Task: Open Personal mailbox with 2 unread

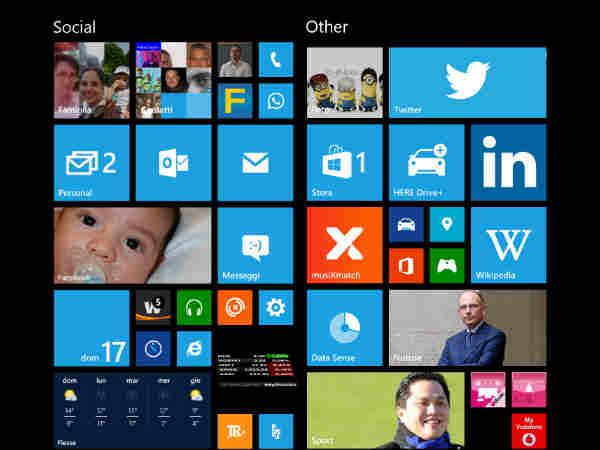Action: [x=91, y=162]
